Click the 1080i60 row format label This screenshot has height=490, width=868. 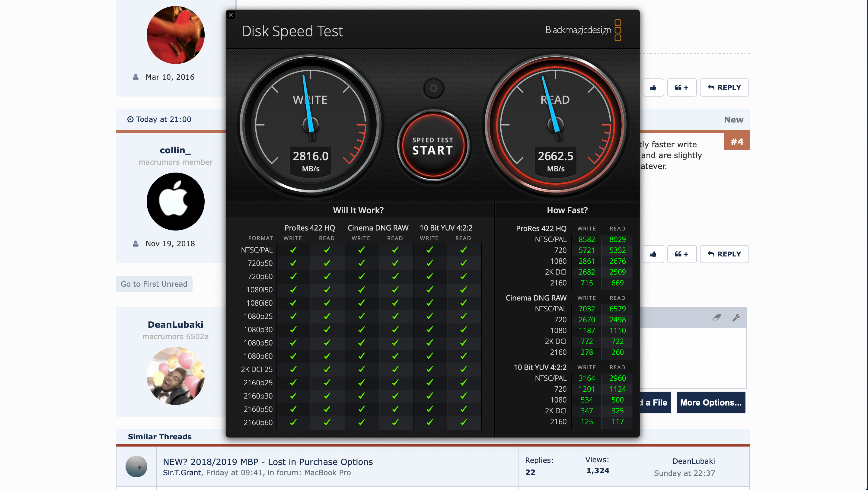tap(259, 303)
